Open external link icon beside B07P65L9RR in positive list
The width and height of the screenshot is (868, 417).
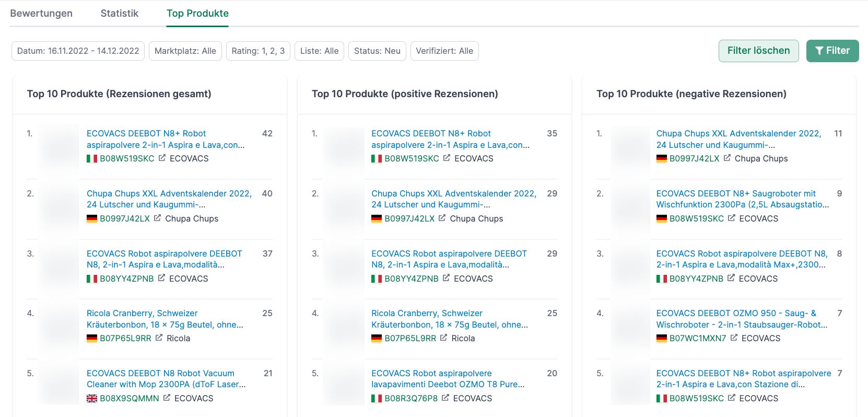click(443, 338)
